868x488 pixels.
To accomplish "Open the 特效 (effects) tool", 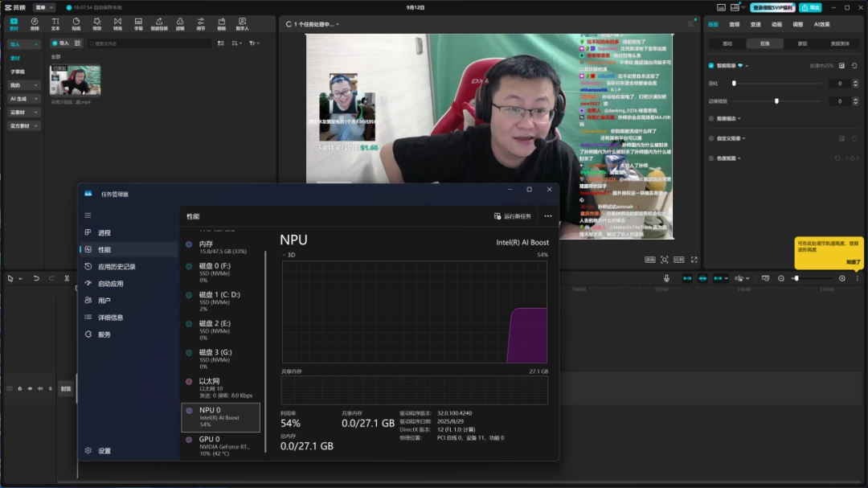I will (x=97, y=24).
